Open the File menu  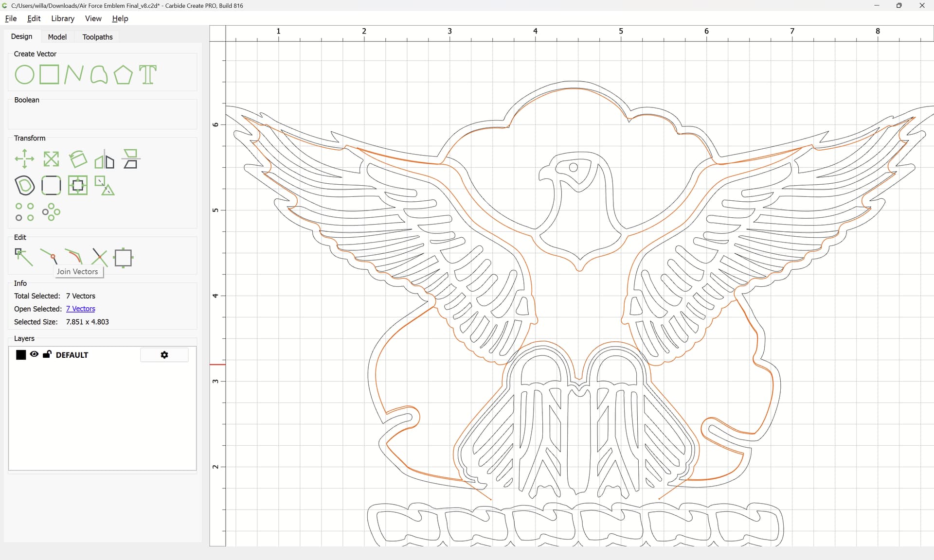click(x=11, y=18)
